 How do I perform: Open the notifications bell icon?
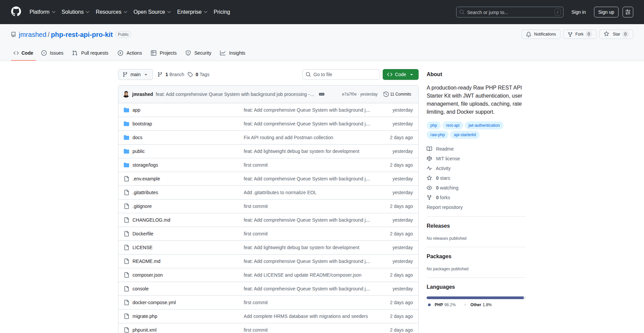coord(528,34)
